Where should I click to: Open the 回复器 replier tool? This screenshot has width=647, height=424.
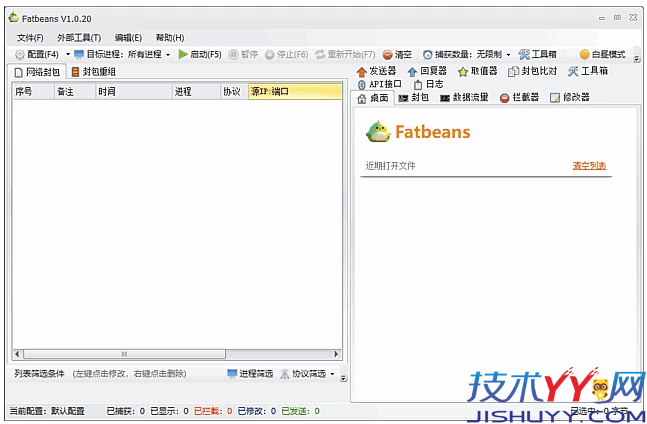point(427,71)
